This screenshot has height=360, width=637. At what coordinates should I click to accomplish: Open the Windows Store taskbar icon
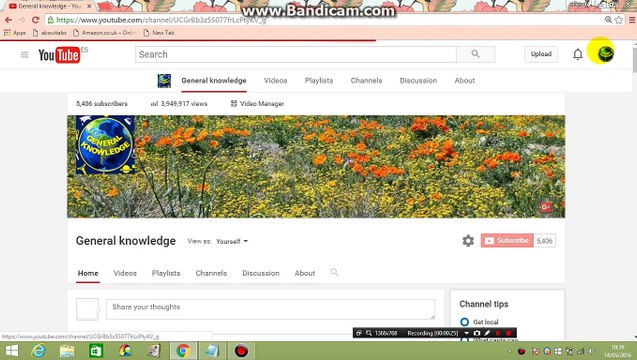96,351
